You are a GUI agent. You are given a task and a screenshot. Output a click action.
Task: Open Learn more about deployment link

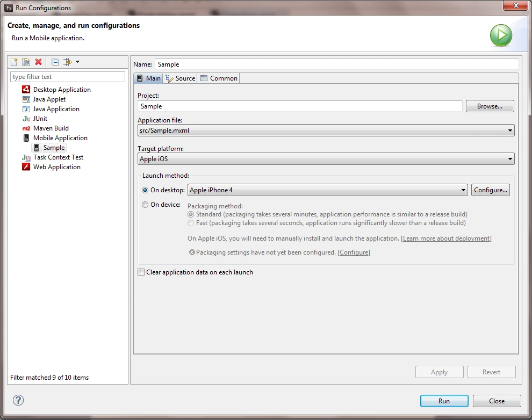446,238
